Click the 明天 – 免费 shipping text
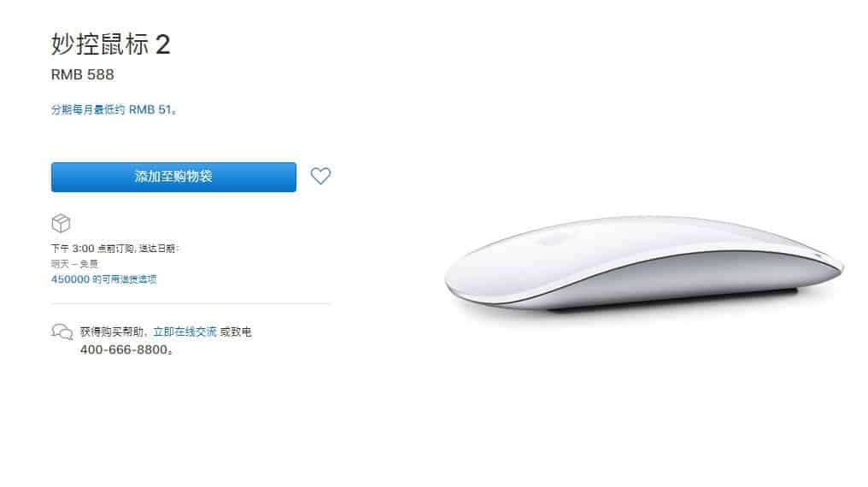The image size is (868, 487). [74, 264]
